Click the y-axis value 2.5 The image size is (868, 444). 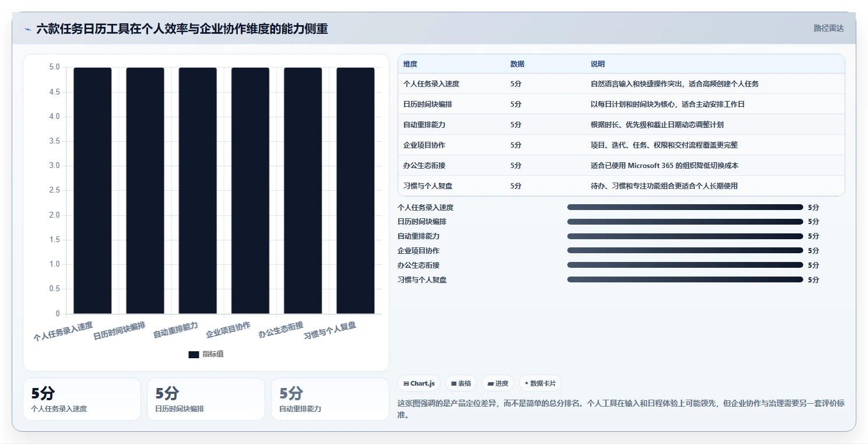click(x=54, y=191)
